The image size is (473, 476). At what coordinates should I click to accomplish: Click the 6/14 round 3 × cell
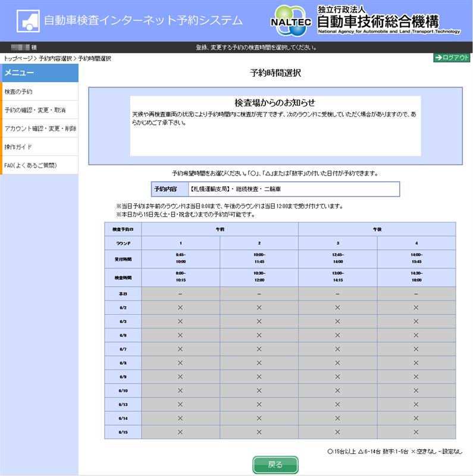coord(338,418)
